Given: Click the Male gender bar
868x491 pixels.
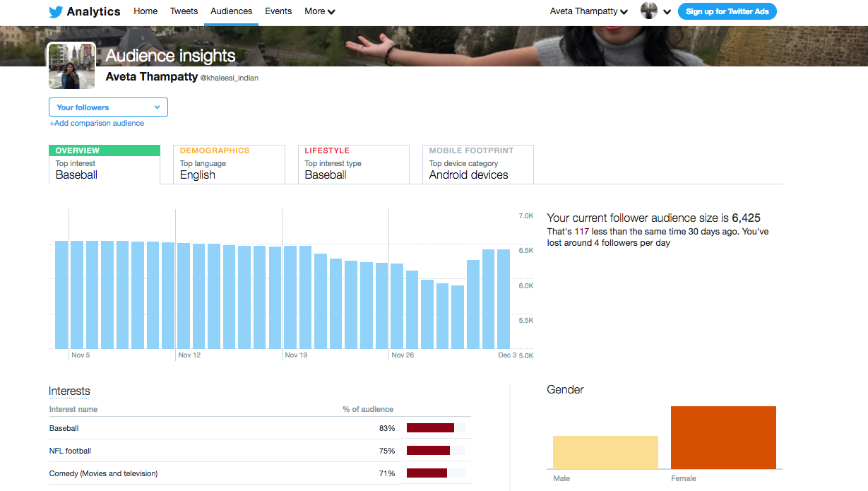Looking at the screenshot, I should pos(605,452).
